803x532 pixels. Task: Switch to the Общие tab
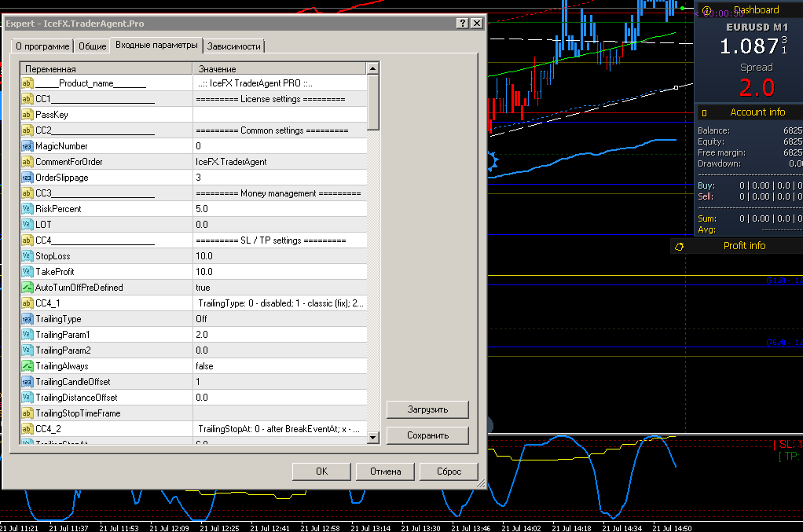pyautogui.click(x=93, y=46)
